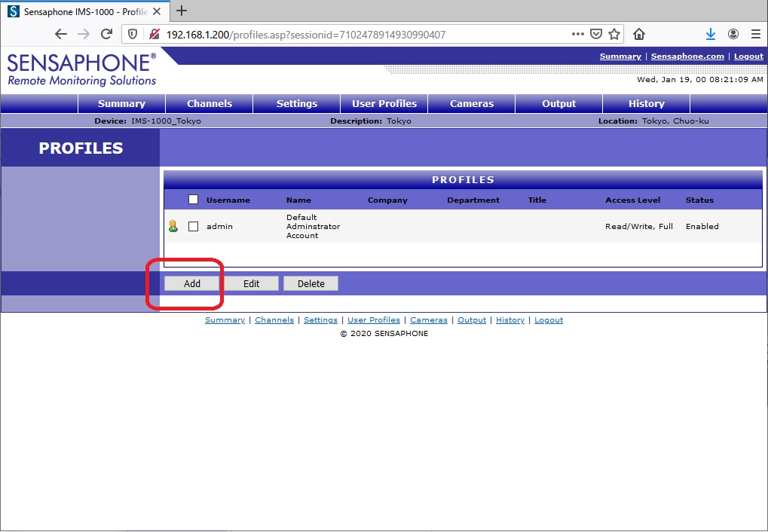Click the Name column header

298,200
